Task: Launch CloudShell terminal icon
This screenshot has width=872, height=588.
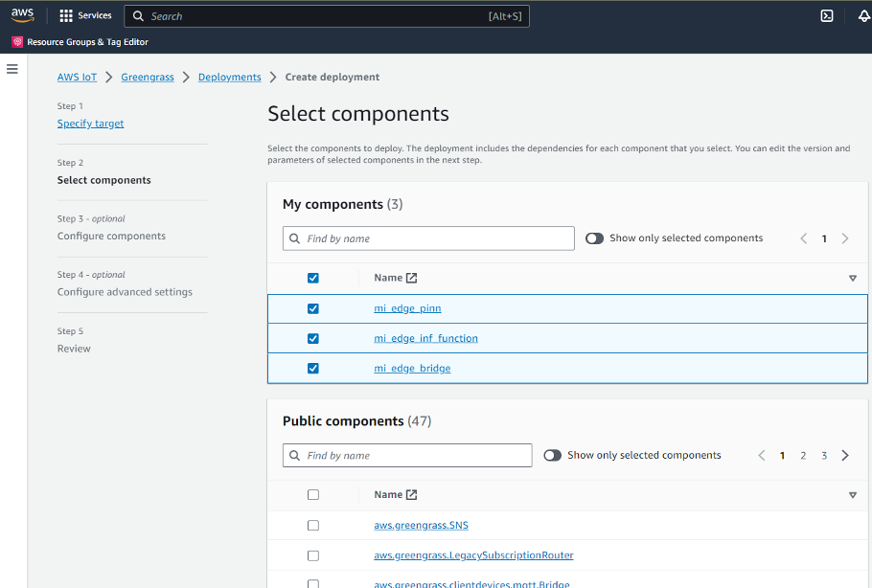Action: [827, 16]
